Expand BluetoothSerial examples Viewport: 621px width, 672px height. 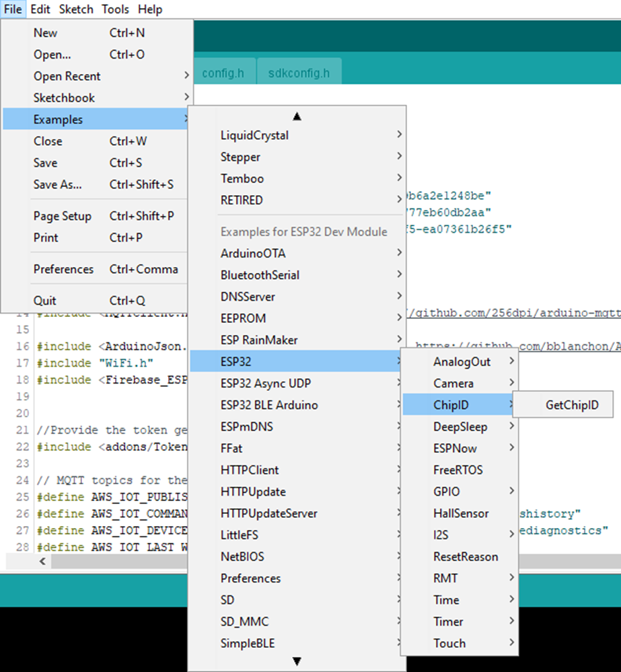(297, 274)
